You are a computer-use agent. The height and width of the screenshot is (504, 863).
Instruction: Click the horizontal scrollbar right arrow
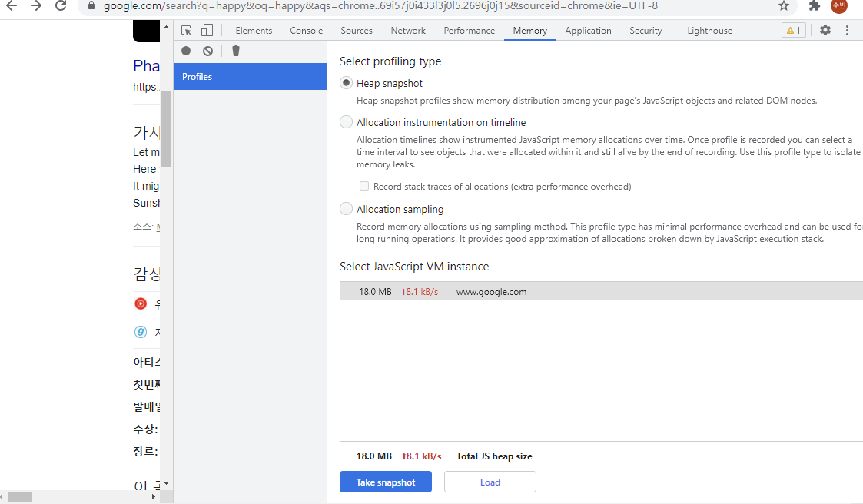pyautogui.click(x=154, y=497)
